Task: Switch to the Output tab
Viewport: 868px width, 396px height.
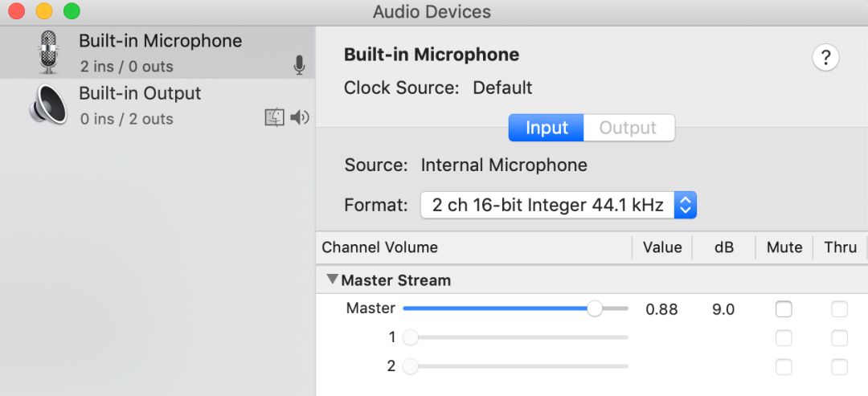Action: 628,128
